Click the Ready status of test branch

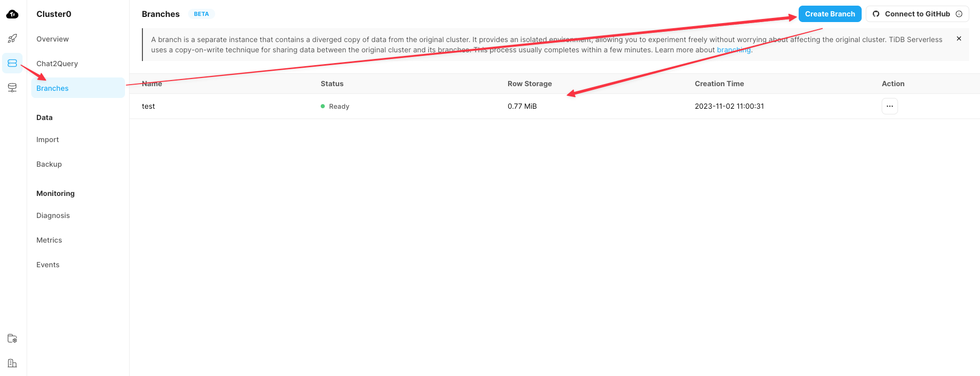335,106
